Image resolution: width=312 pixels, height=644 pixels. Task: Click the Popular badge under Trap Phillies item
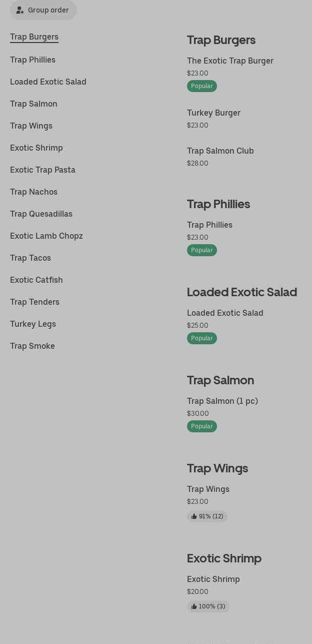point(202,250)
